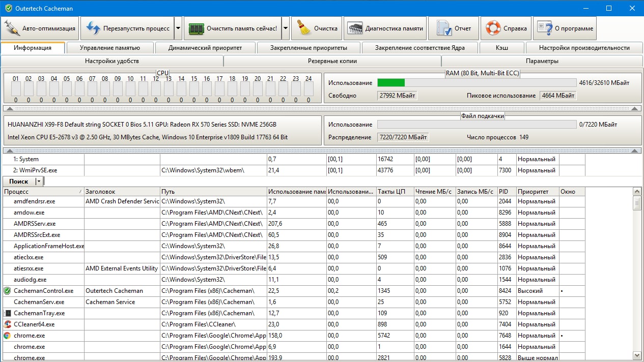Viewport: 644px width, 362px height.
Task: Toggle left arrow expander above process list
Action: (10, 150)
